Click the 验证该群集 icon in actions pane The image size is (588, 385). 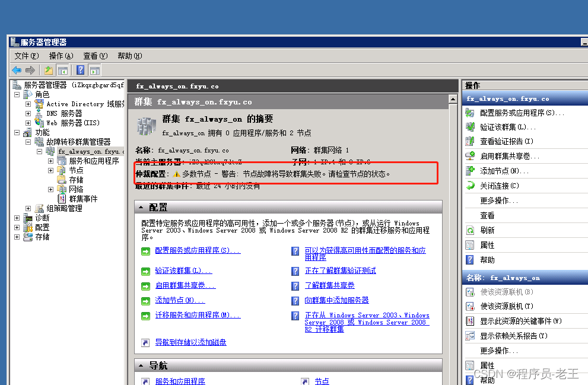tap(470, 127)
